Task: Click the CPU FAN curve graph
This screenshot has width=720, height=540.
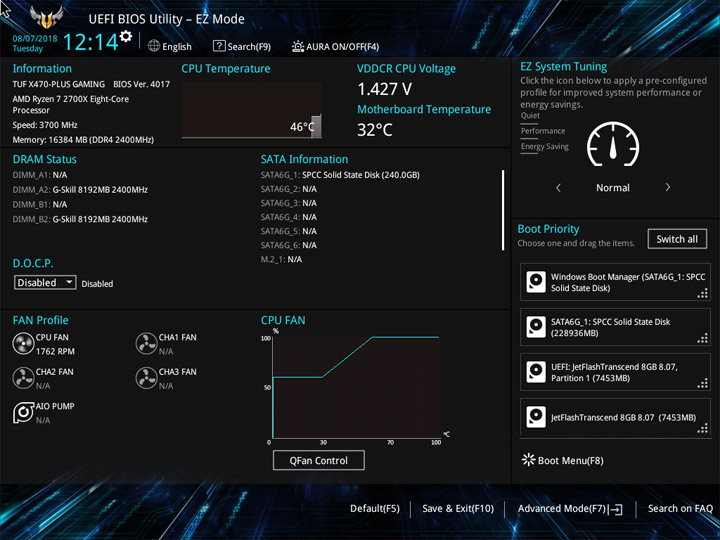Action: [356, 387]
